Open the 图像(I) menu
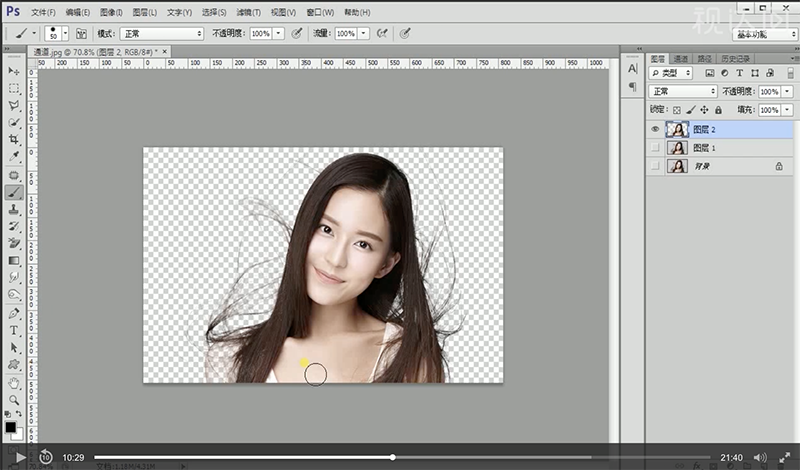 coord(111,12)
